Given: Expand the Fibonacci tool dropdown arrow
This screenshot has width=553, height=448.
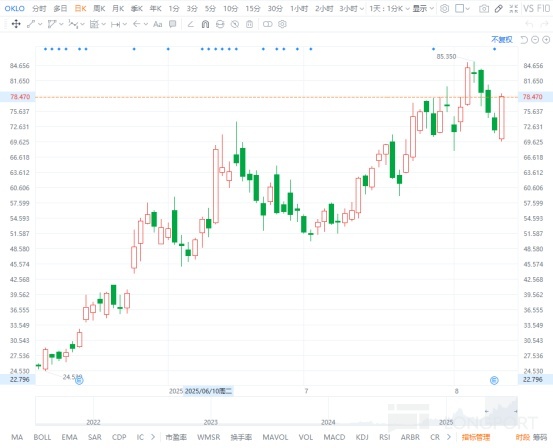Looking at the screenshot, I should tap(103, 24).
